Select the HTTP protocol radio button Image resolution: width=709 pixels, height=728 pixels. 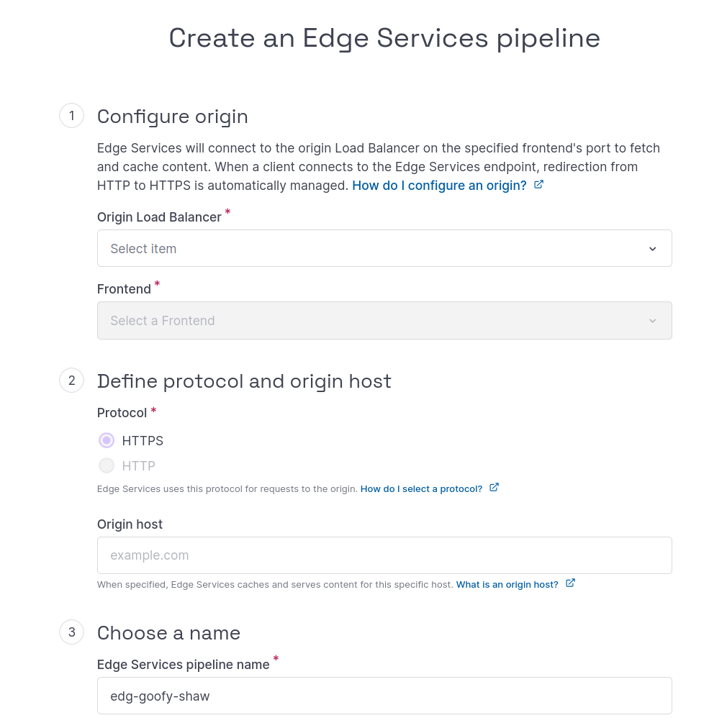tap(107, 465)
